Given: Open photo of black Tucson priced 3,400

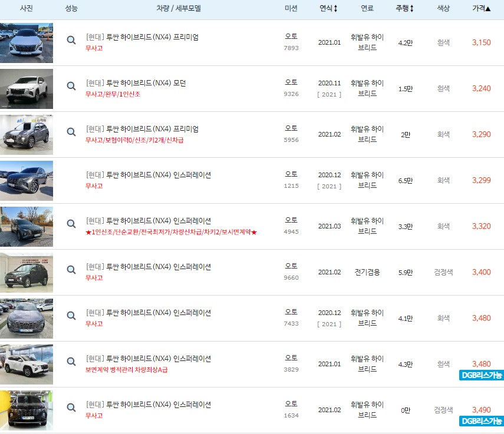Looking at the screenshot, I should click(x=27, y=272).
